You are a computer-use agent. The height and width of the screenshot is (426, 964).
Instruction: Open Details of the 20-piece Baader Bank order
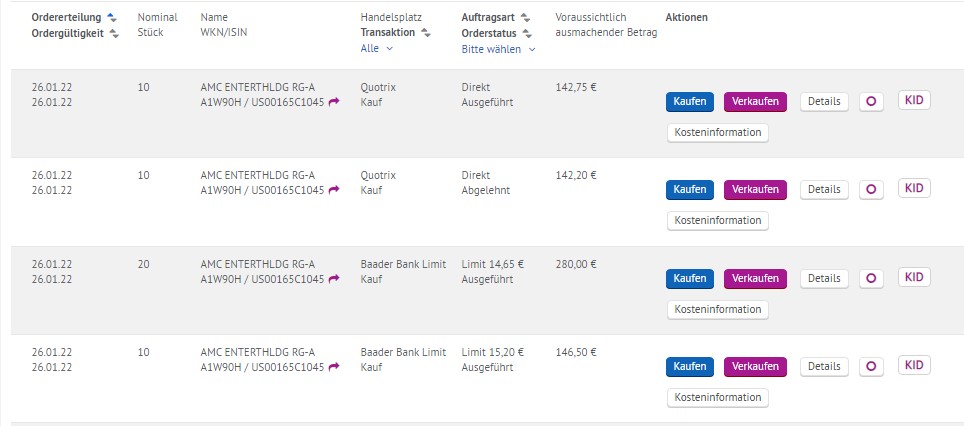click(824, 278)
